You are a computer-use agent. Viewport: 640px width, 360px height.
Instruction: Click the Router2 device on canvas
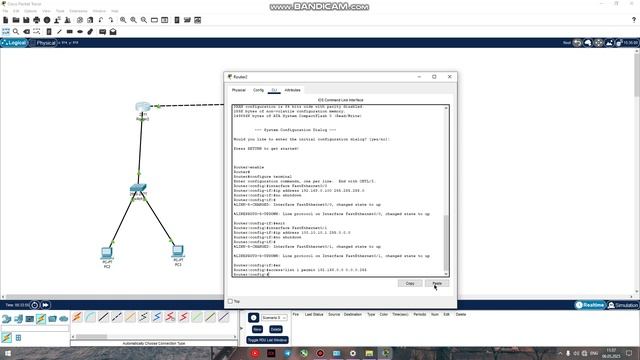[143, 107]
